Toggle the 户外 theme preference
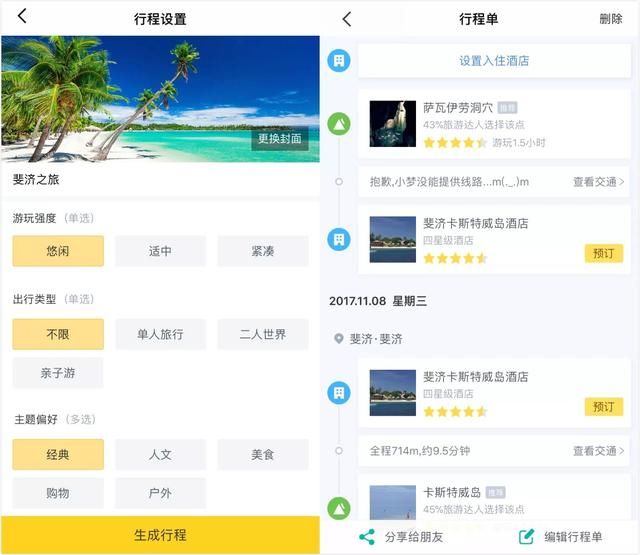 160,493
